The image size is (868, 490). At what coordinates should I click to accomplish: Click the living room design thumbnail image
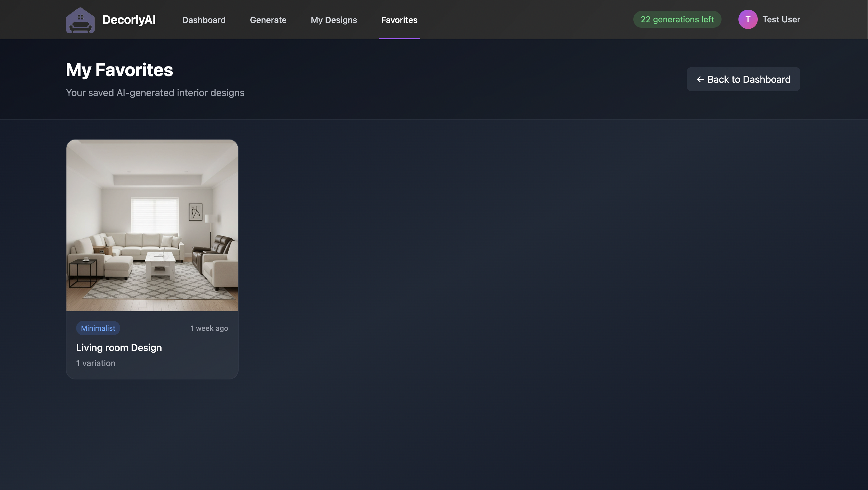[x=152, y=225]
